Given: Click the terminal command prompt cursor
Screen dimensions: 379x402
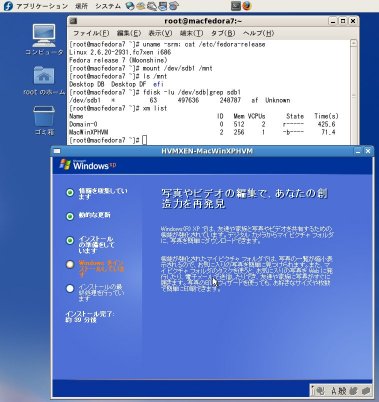Looking at the screenshot, I should click(144, 140).
